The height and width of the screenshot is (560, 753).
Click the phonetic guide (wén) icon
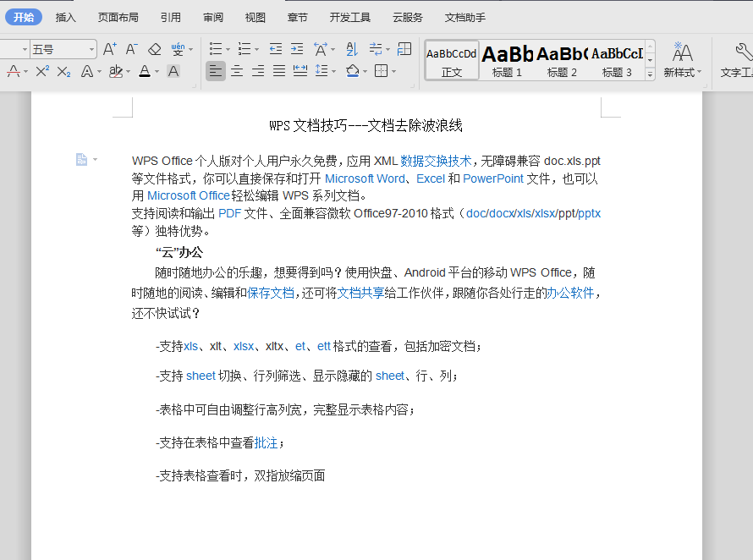click(178, 49)
